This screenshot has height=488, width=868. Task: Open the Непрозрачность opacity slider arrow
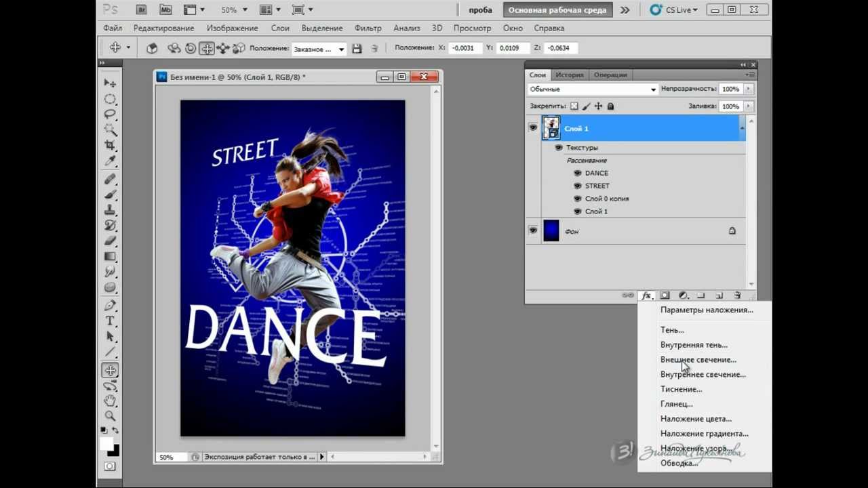coord(749,89)
